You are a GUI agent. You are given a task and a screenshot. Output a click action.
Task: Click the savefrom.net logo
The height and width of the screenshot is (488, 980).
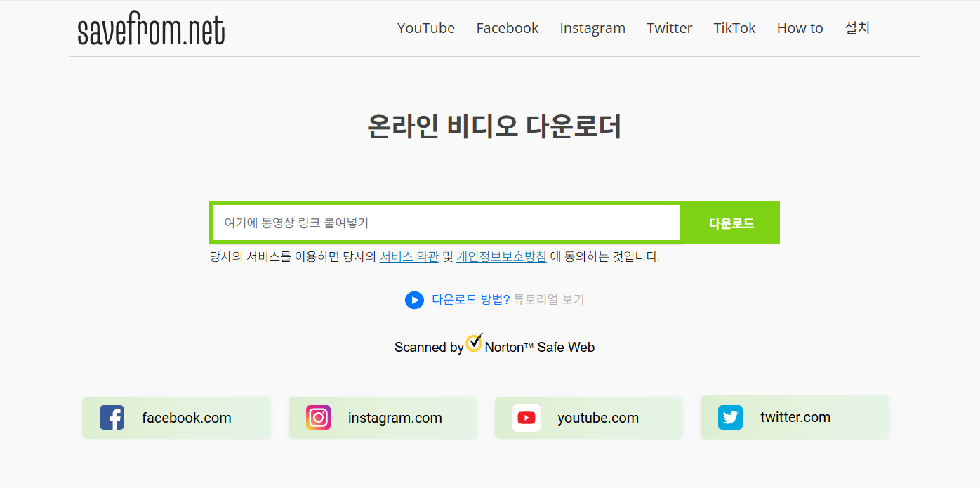pos(151,29)
